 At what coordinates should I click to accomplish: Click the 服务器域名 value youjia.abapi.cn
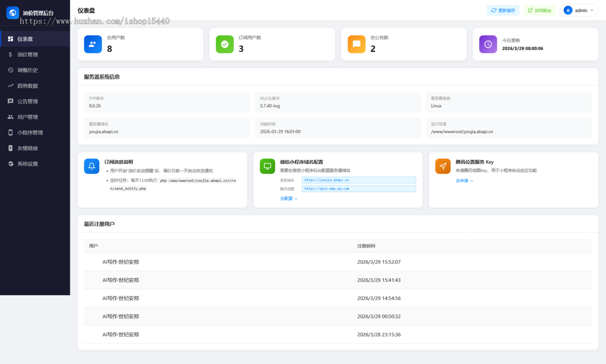tap(104, 132)
